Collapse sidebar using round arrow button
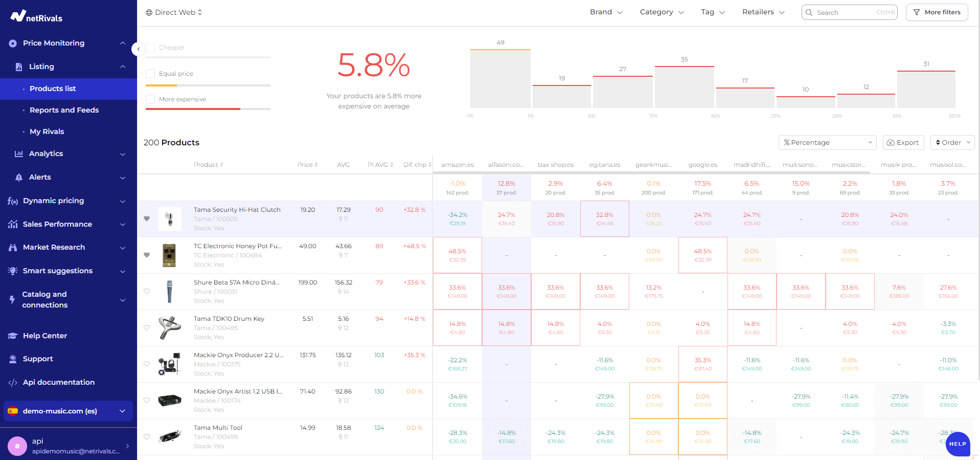 point(138,49)
